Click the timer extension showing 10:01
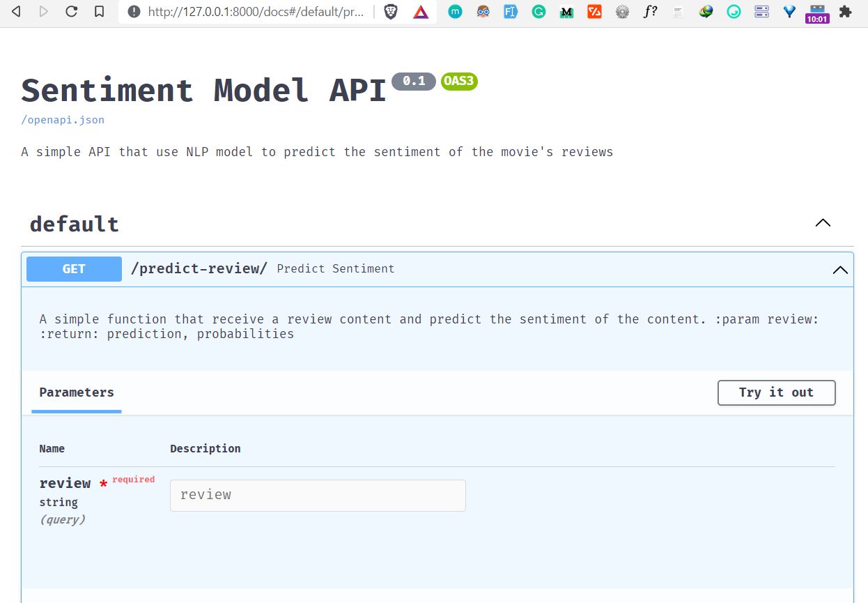 (x=816, y=13)
